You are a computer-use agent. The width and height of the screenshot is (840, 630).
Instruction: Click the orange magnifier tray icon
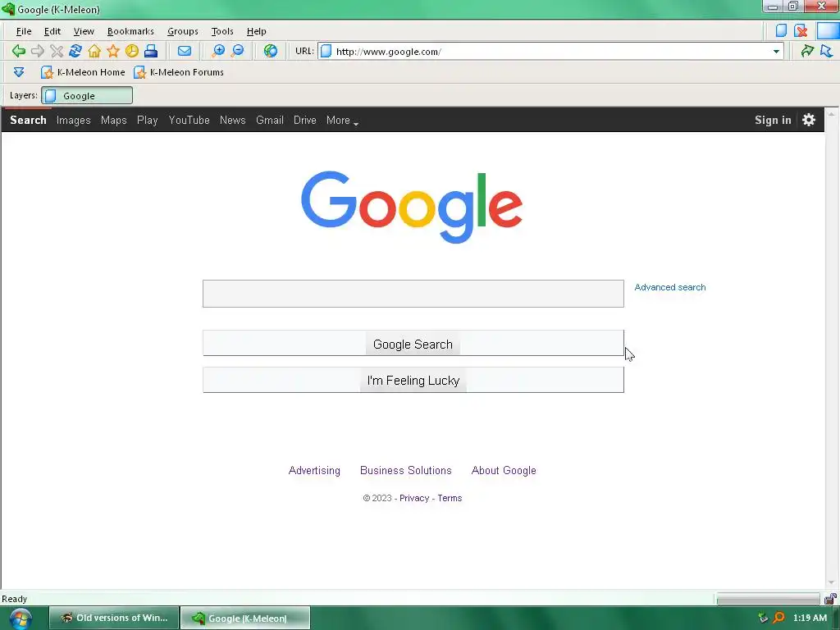(x=778, y=618)
